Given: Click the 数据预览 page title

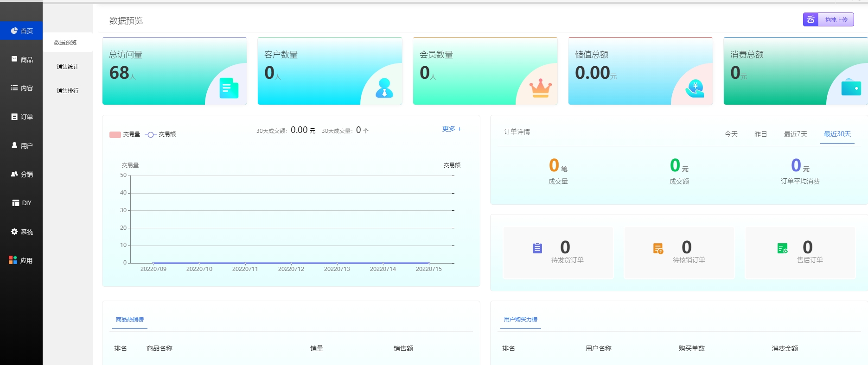Looking at the screenshot, I should tap(126, 21).
